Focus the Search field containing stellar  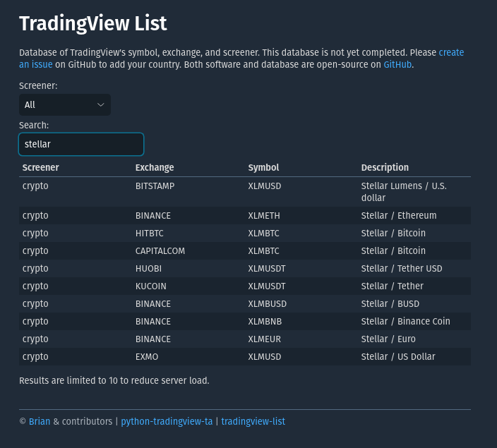click(81, 144)
